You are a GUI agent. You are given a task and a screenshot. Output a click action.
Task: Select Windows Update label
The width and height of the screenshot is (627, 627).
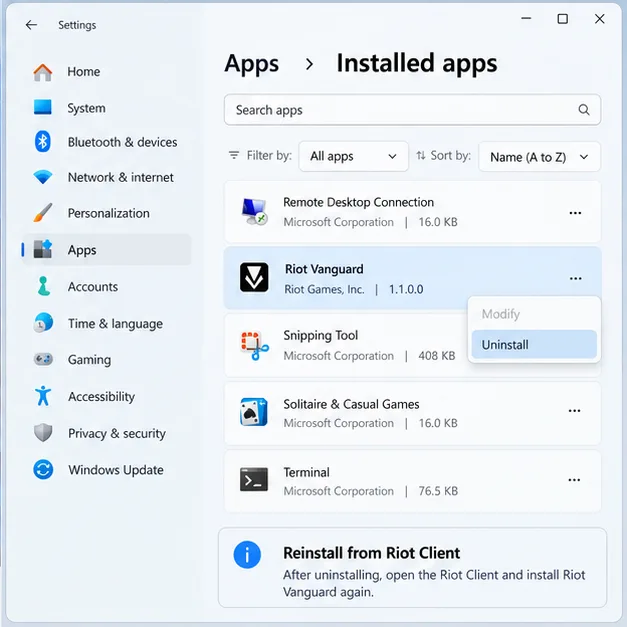[116, 470]
